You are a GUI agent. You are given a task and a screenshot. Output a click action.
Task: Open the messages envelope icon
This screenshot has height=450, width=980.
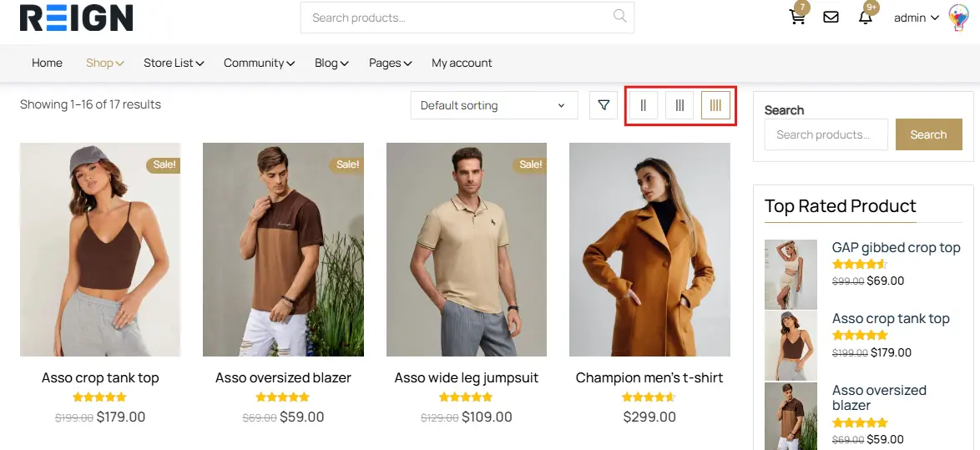tap(831, 18)
